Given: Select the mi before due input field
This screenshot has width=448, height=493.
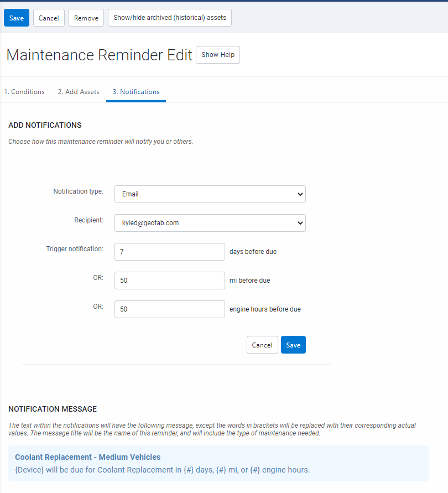Looking at the screenshot, I should 169,281.
